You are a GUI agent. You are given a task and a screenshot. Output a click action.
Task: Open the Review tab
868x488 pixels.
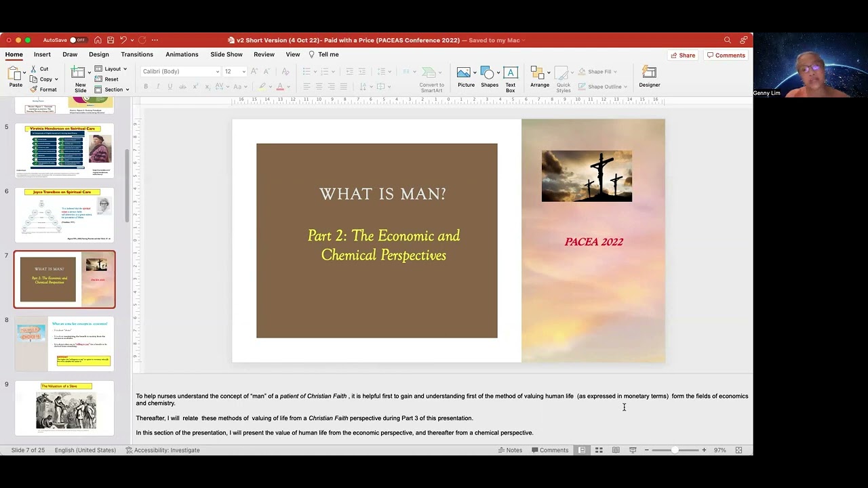coord(264,54)
